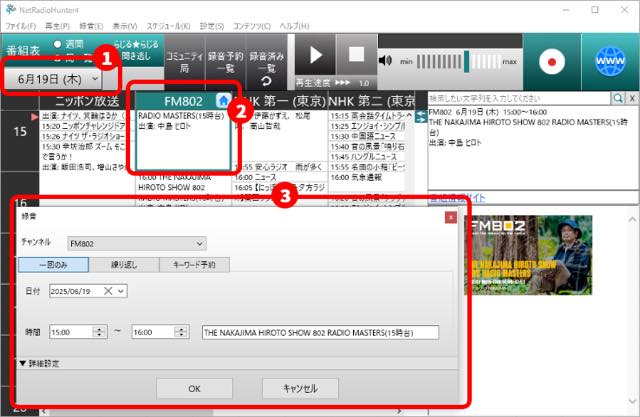Open the ヘルプ(H) menu
Screen dimensions: 640x417
point(294,26)
